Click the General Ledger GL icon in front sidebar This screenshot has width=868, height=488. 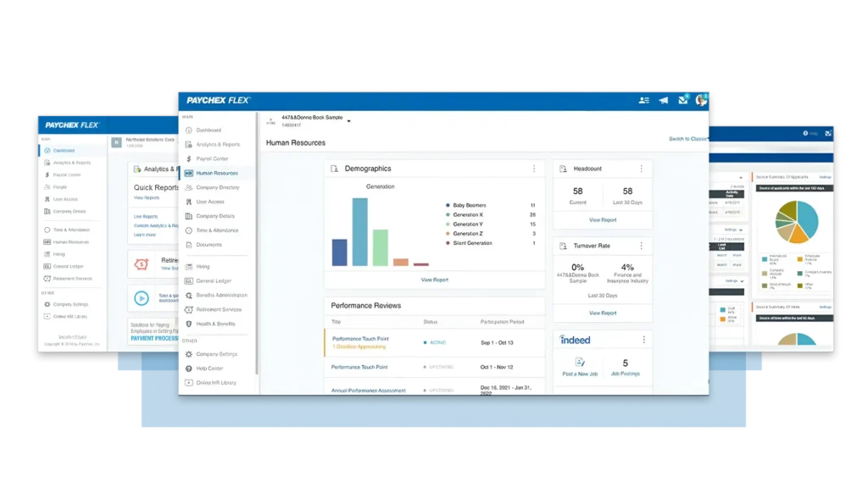click(188, 280)
